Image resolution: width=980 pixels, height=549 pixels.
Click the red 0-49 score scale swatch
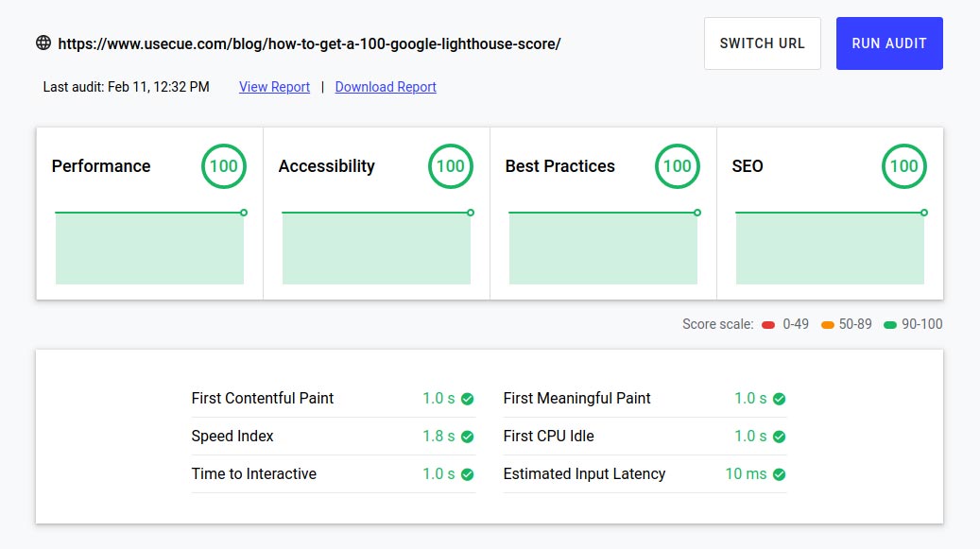point(768,325)
